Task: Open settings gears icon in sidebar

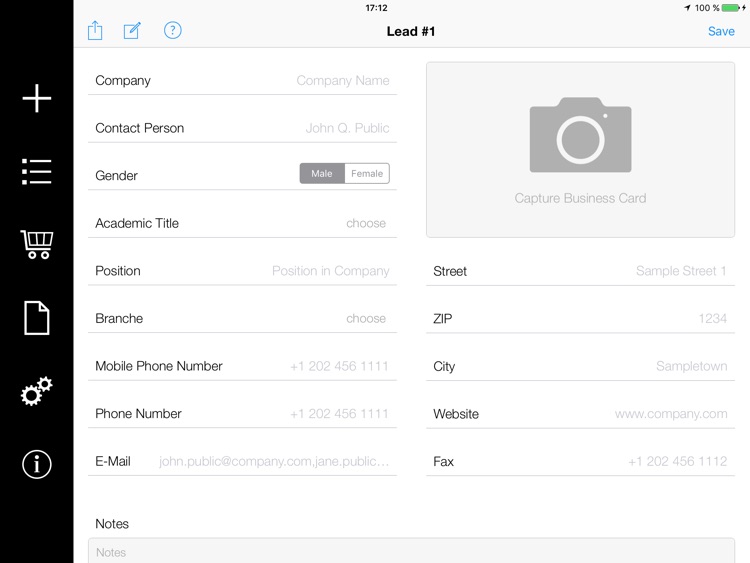Action: point(37,391)
